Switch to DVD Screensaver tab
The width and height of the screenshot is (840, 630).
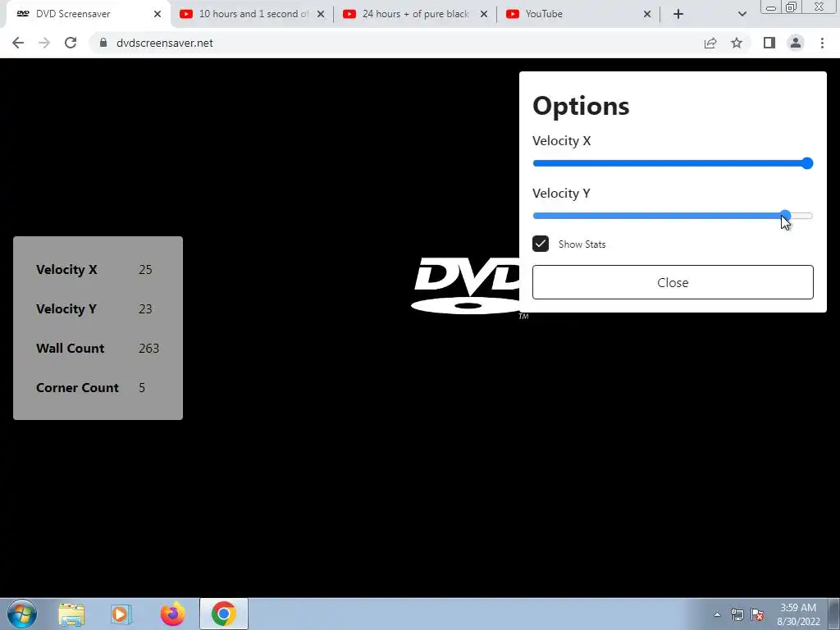coord(89,14)
